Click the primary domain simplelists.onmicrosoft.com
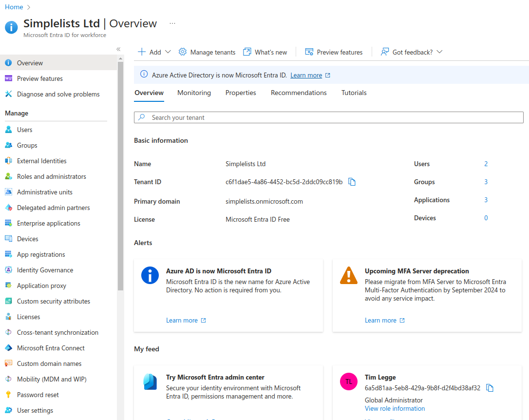 coord(264,201)
